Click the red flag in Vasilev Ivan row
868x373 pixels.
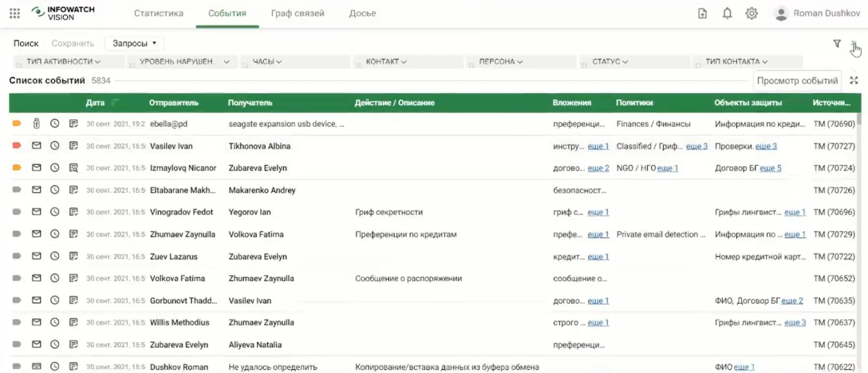(17, 146)
